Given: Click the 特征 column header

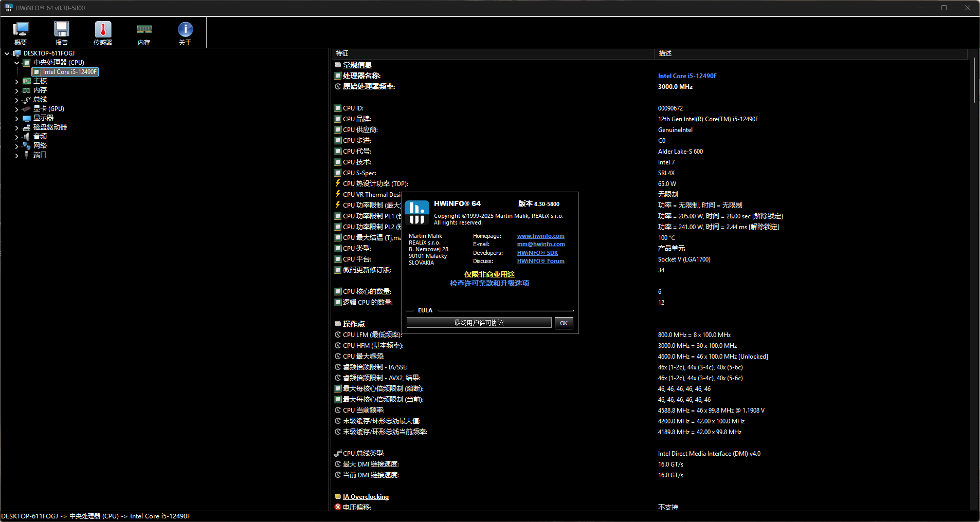Looking at the screenshot, I should tap(342, 53).
